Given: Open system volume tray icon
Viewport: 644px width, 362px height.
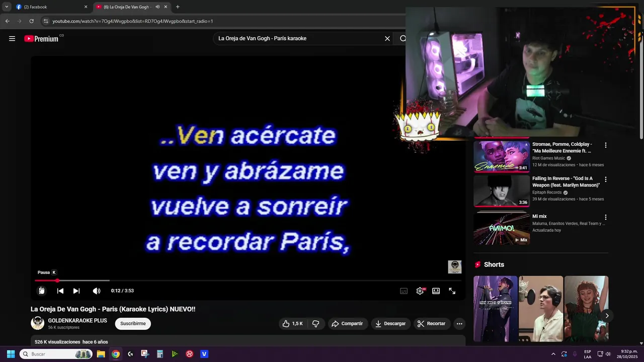Looking at the screenshot, I should 608,354.
